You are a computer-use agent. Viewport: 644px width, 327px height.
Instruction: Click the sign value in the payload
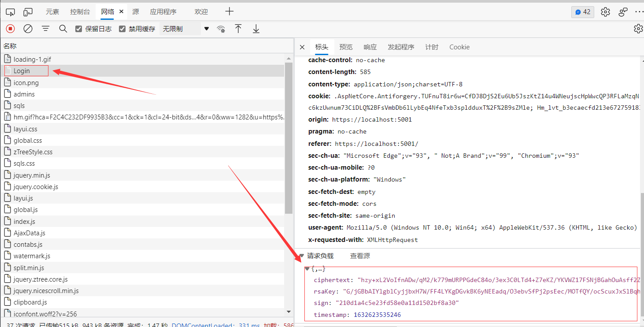tap(397, 303)
